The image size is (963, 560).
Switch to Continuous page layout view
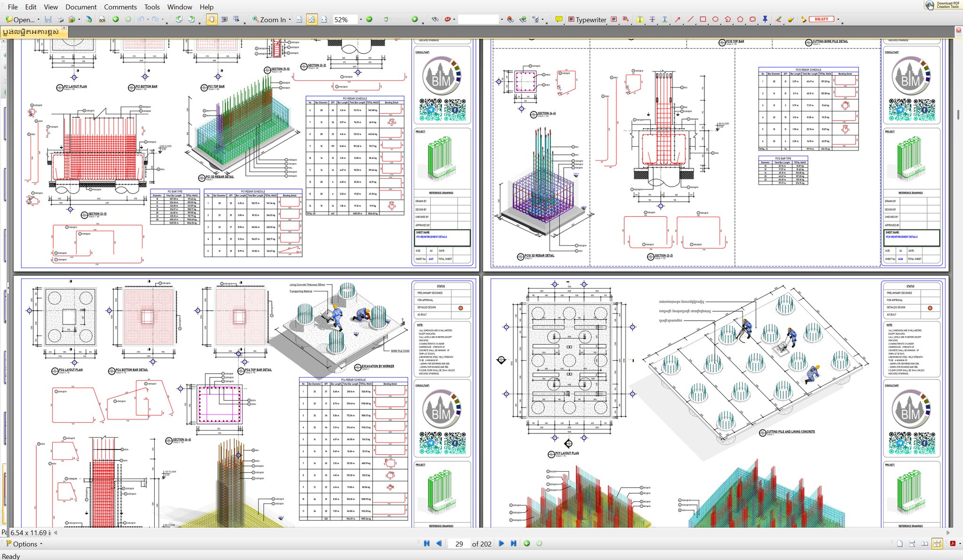pyautogui.click(x=912, y=544)
